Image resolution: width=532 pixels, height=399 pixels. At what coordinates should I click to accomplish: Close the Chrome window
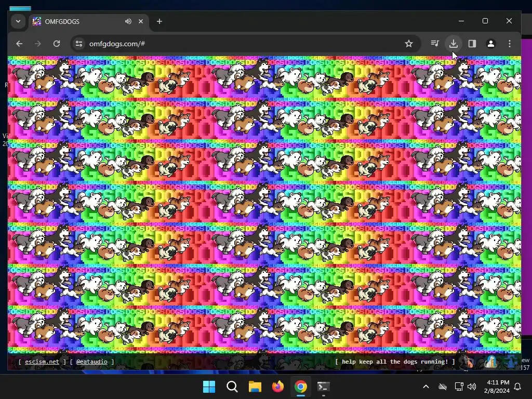(509, 21)
